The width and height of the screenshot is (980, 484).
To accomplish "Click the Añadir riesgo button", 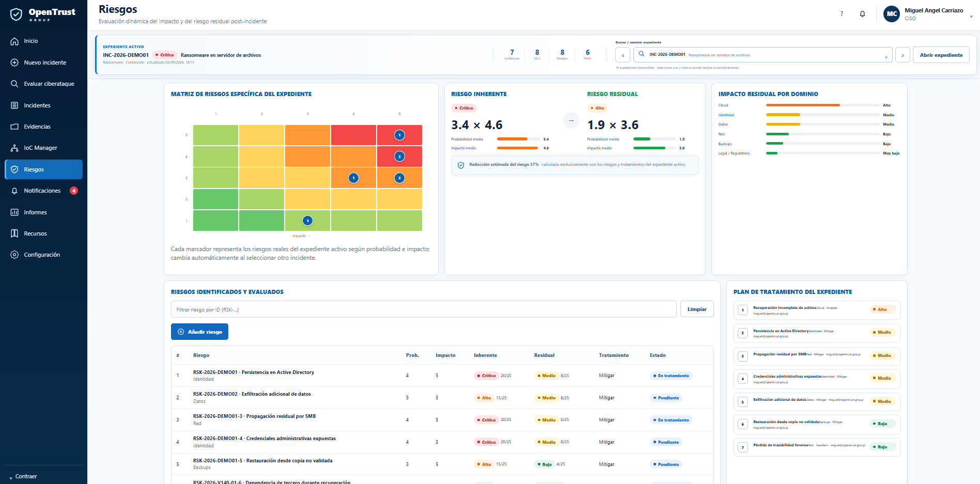I will point(199,332).
